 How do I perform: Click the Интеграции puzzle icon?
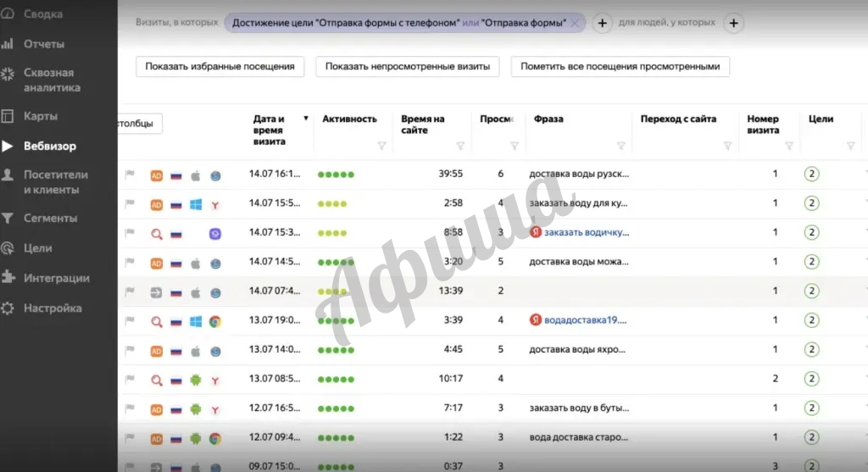8,278
